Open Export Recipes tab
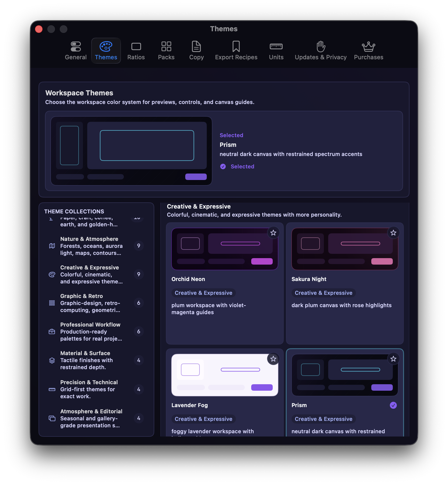This screenshot has height=485, width=448. (x=236, y=51)
